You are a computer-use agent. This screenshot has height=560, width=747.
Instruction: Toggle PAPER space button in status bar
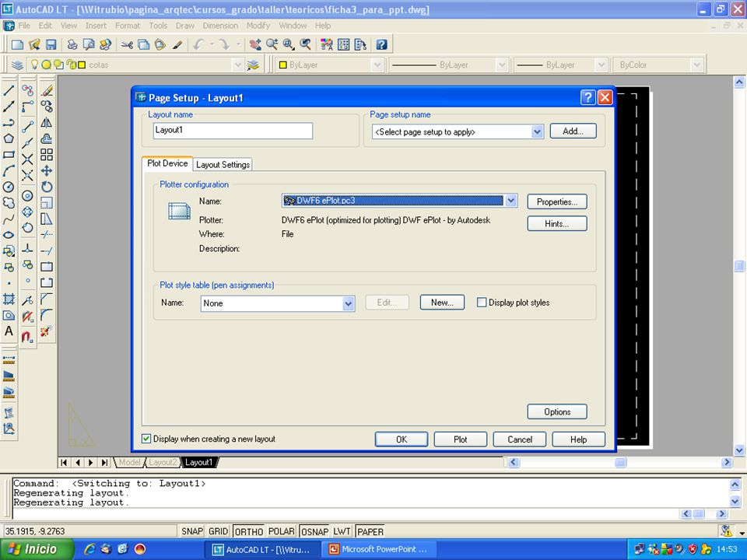tap(370, 531)
